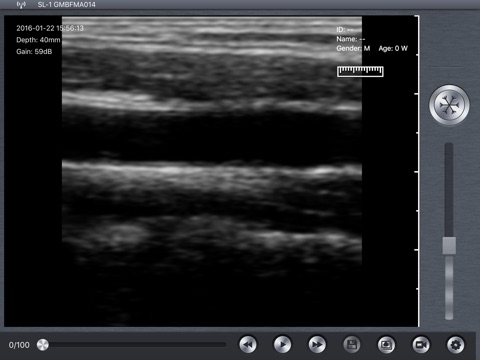The width and height of the screenshot is (480, 360).
Task: Tap the wireless probe signal icon
Action: coord(21,5)
